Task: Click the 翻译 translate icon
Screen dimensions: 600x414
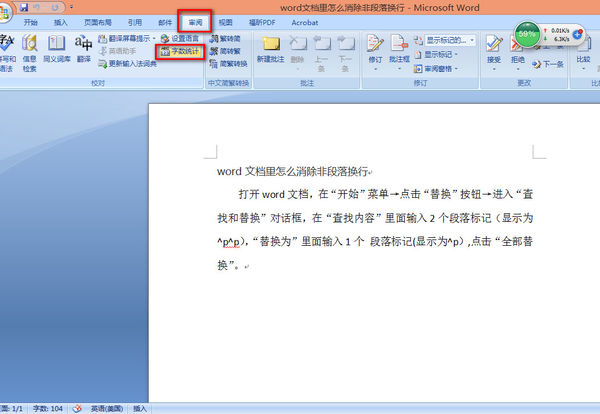Action: 83,49
